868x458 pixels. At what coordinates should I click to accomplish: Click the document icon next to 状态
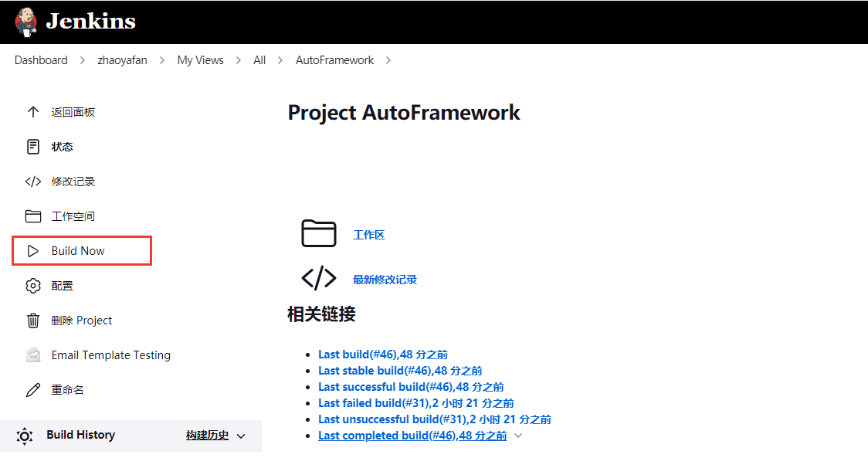pyautogui.click(x=33, y=147)
